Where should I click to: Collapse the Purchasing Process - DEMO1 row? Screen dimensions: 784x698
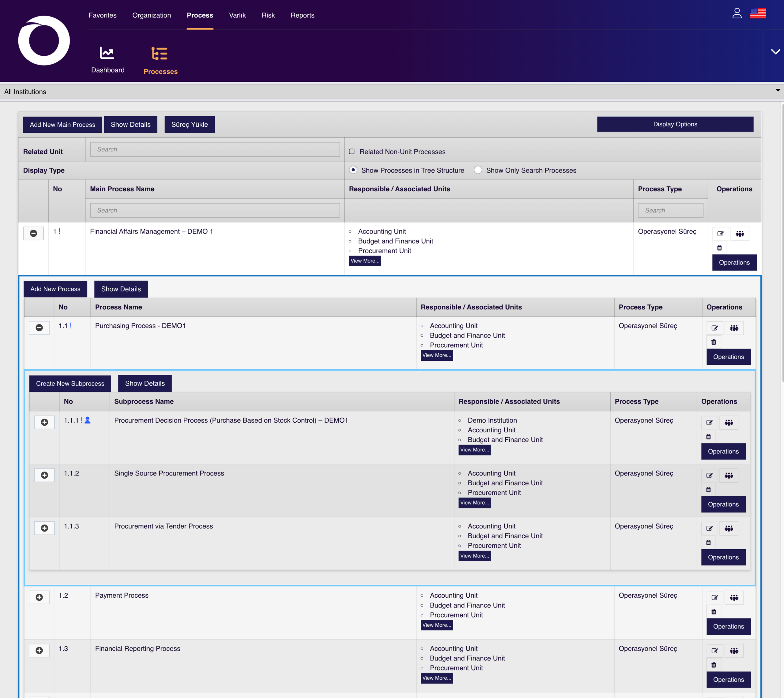tap(39, 328)
